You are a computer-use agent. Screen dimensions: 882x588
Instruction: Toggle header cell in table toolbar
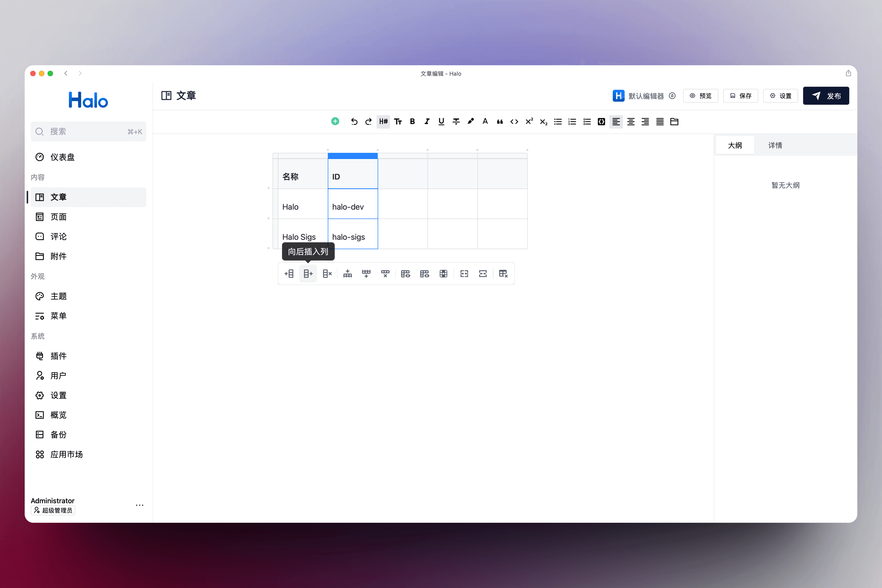[444, 274]
